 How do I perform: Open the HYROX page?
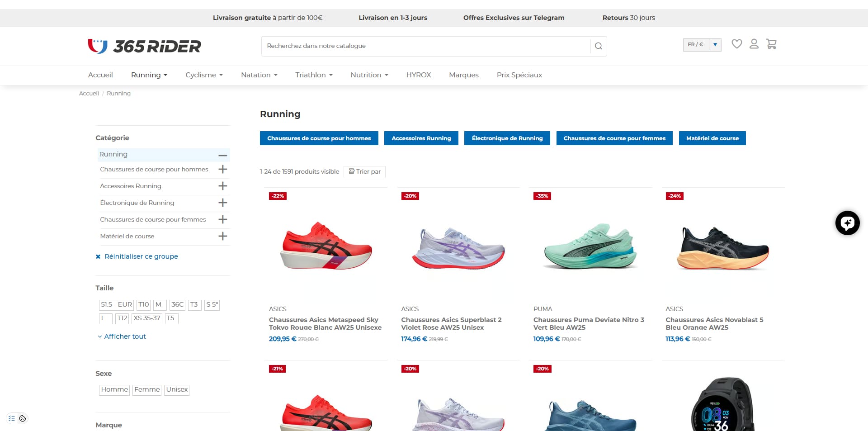tap(419, 75)
